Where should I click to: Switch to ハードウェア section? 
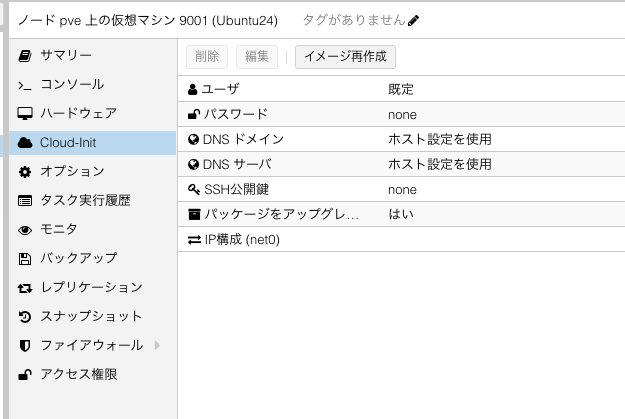point(92,114)
